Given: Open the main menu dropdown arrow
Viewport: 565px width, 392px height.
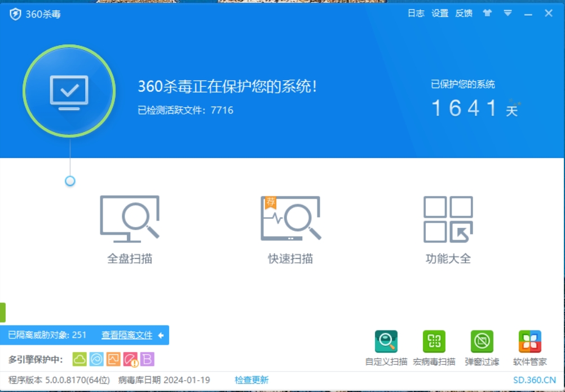Looking at the screenshot, I should 508,13.
